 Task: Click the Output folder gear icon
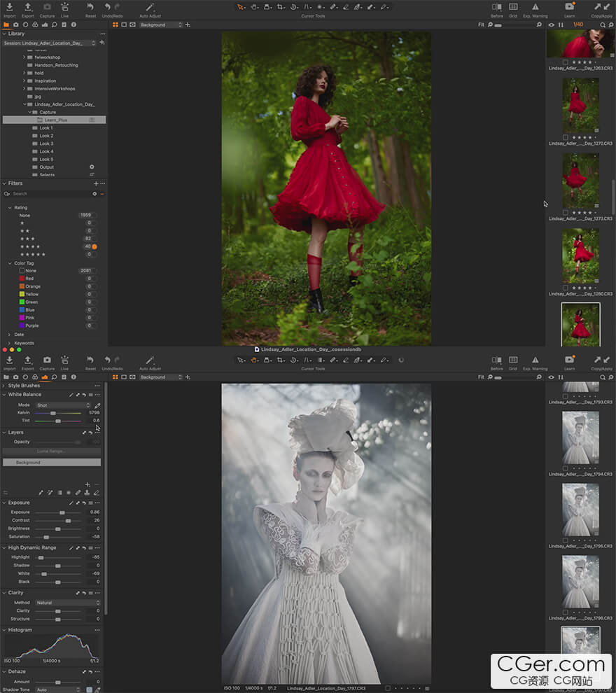[x=92, y=167]
